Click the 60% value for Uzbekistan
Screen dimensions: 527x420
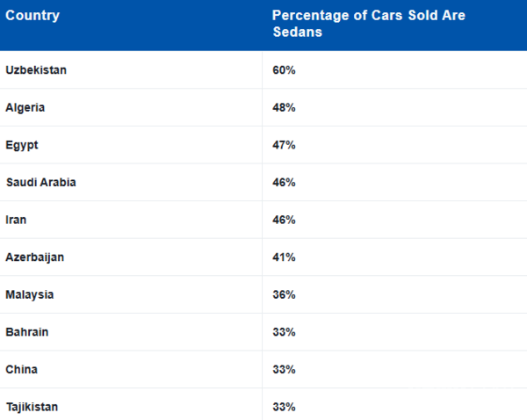(284, 70)
